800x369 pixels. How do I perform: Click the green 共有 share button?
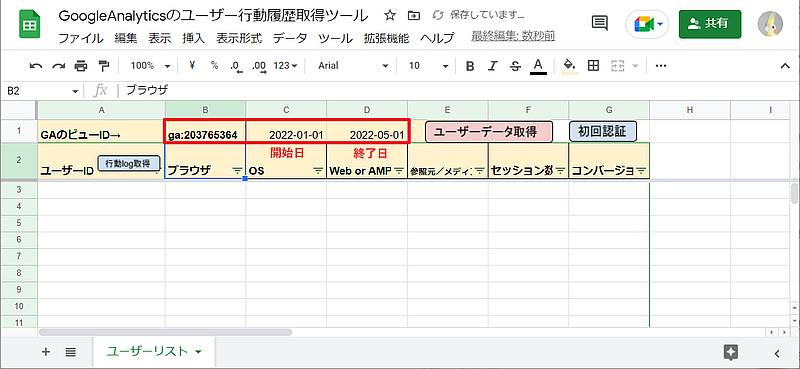[710, 24]
